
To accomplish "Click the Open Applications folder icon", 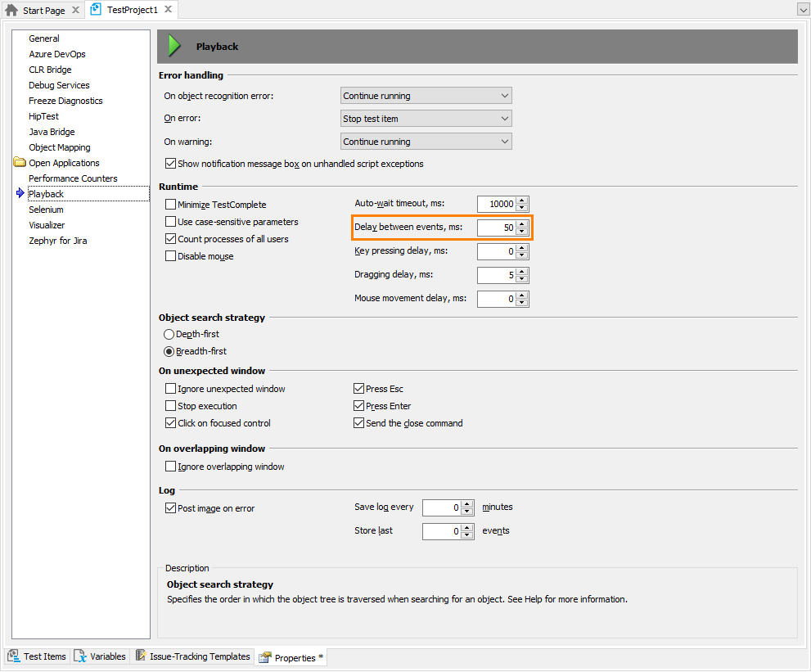I will (x=20, y=163).
